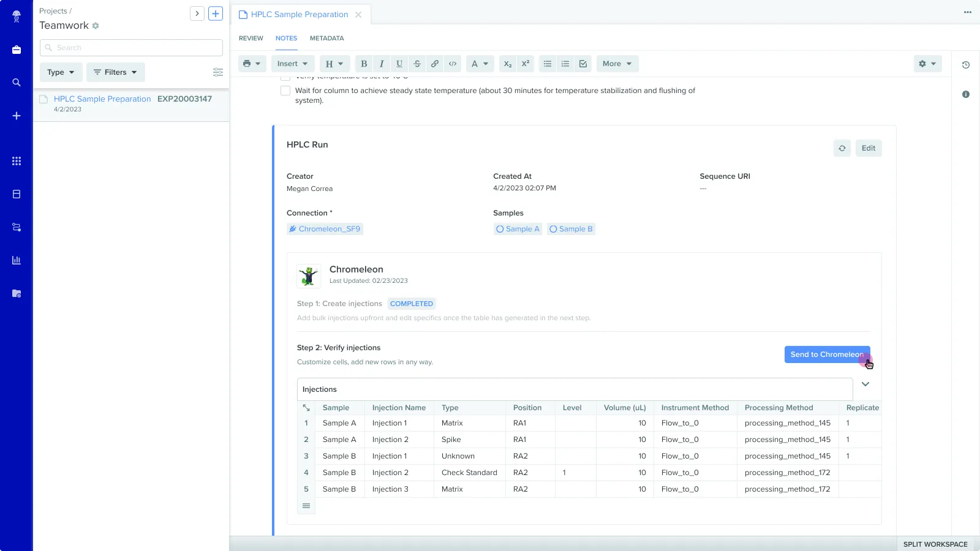
Task: Open display options sliders icon
Action: [218, 72]
